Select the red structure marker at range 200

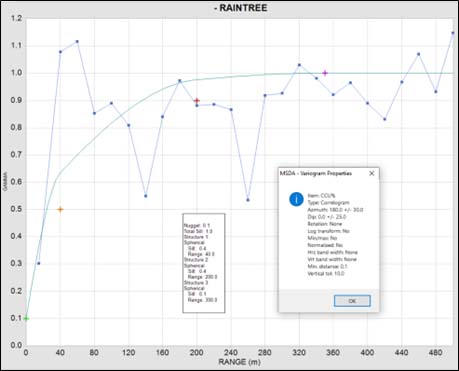coord(197,100)
